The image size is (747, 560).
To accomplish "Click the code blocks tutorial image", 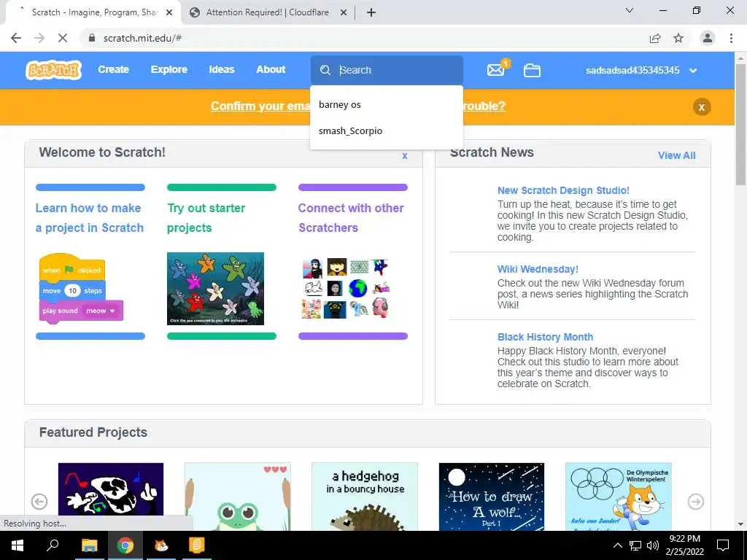I will (81, 289).
